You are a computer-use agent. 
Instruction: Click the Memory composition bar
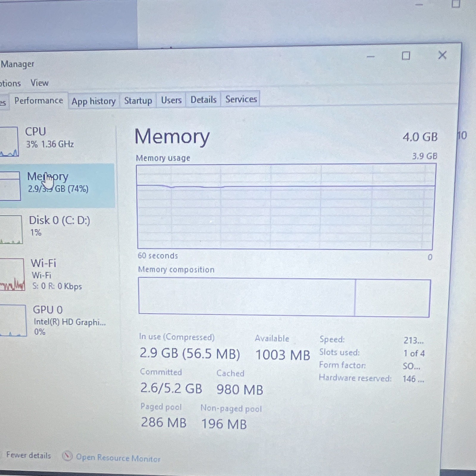pos(284,297)
